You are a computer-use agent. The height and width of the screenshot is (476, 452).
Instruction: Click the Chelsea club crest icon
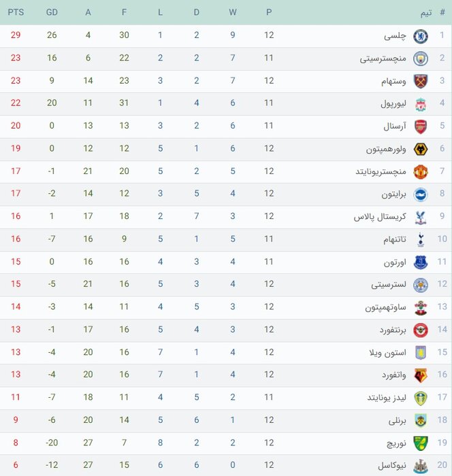(420, 36)
